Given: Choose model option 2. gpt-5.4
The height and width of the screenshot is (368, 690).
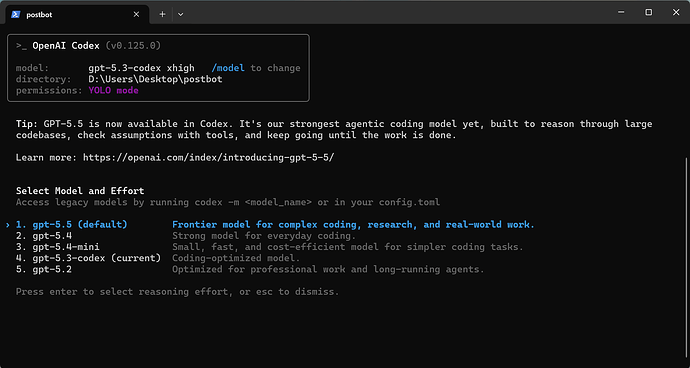Looking at the screenshot, I should click(x=44, y=236).
